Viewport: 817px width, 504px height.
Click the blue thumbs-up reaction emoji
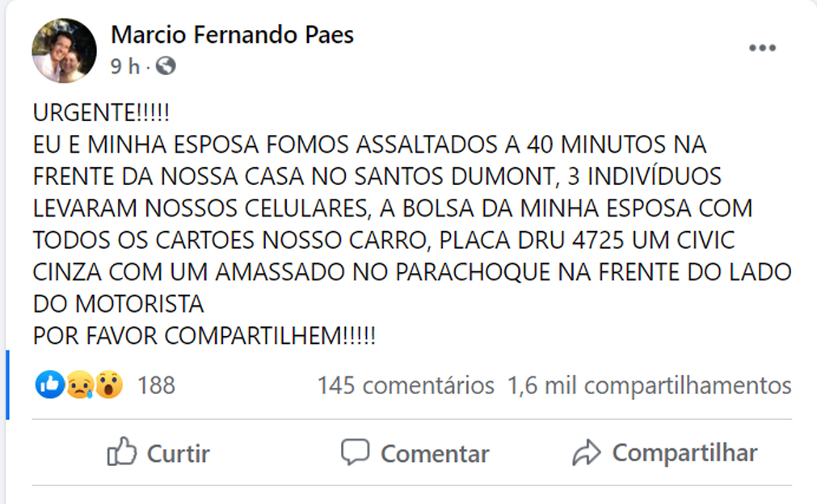pos(49,385)
